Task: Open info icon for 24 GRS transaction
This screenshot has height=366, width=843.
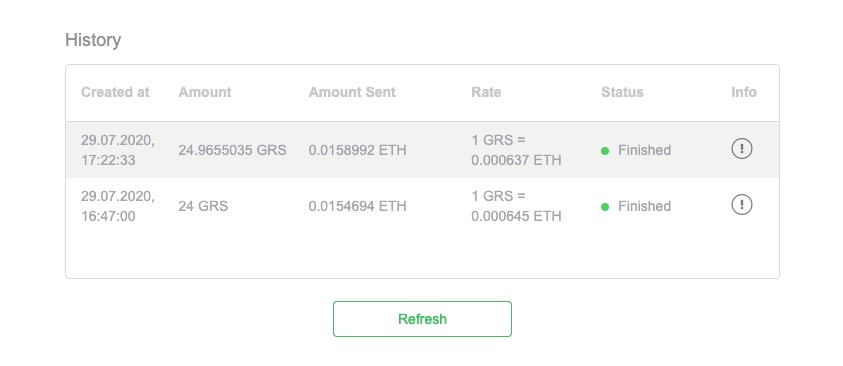Action: tap(741, 205)
